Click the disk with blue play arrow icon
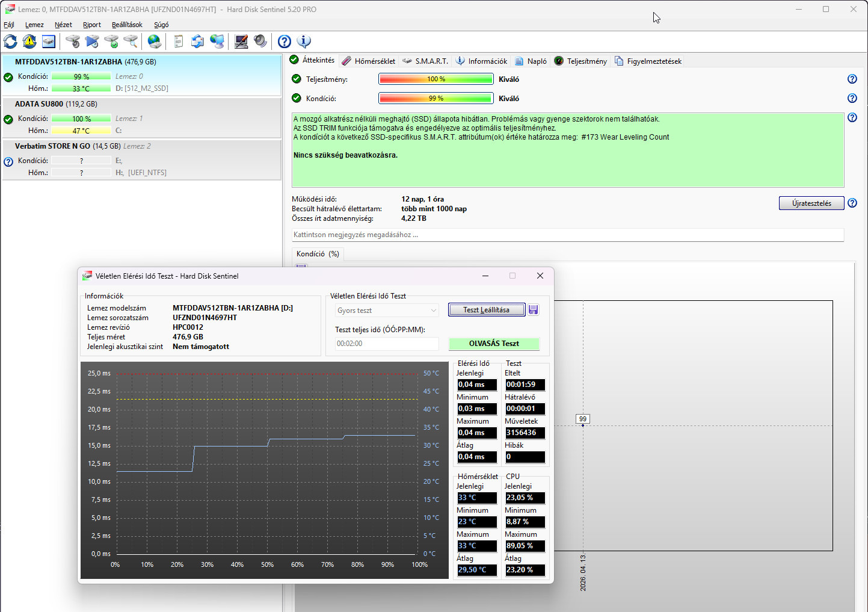Image resolution: width=868 pixels, height=612 pixels. [x=92, y=42]
